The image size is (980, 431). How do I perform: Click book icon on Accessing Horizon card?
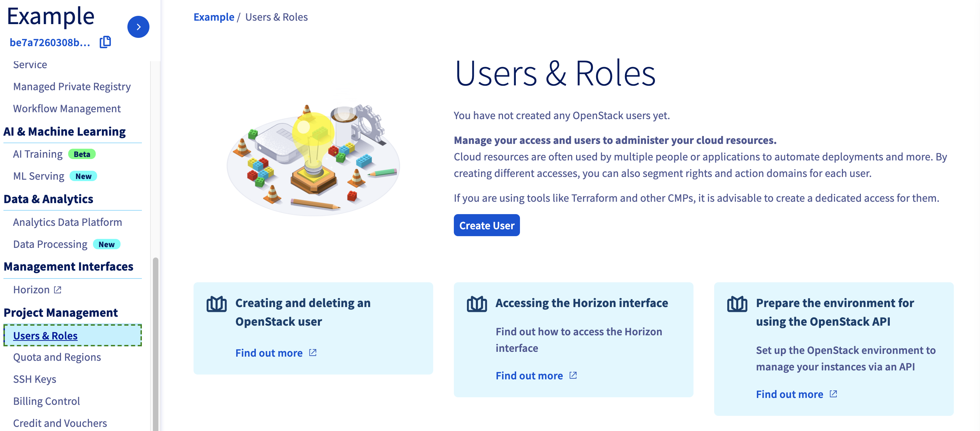(477, 304)
